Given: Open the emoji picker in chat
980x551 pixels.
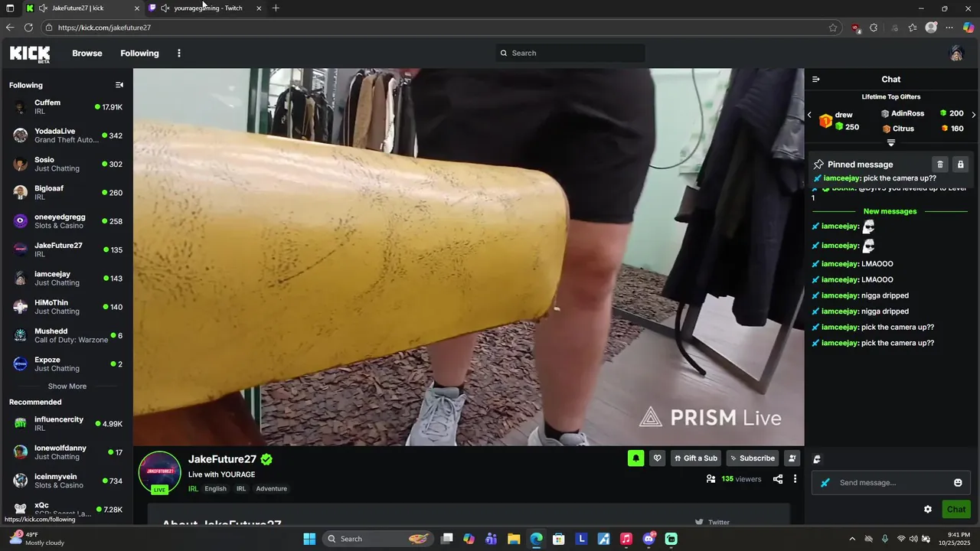Looking at the screenshot, I should 958,483.
